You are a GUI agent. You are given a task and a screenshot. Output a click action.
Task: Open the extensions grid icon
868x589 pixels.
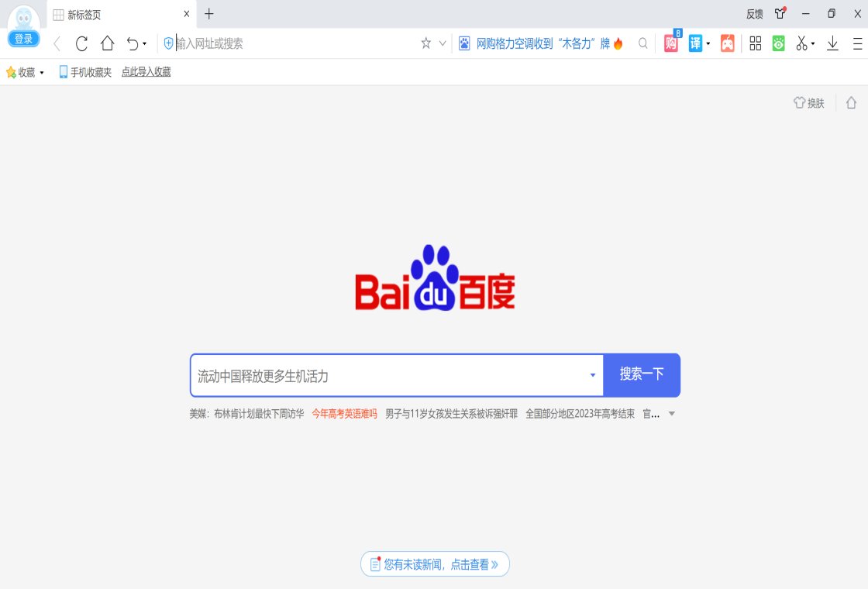pyautogui.click(x=755, y=43)
